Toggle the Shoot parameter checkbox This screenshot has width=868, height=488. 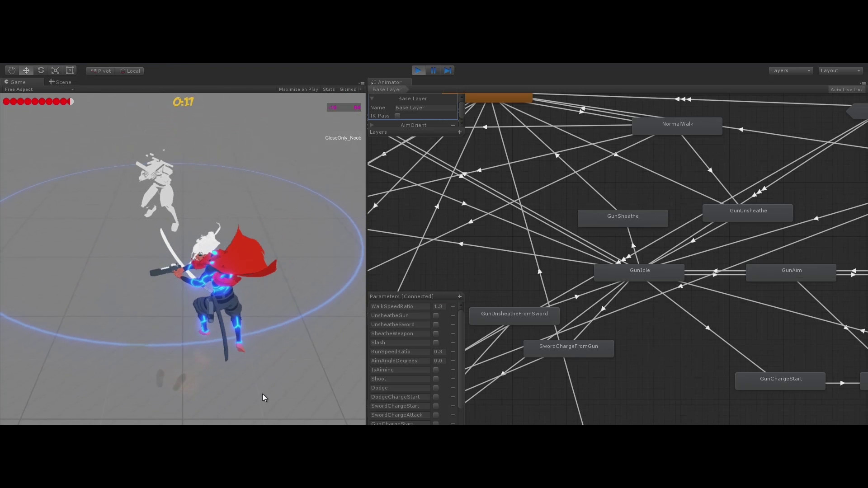(435, 379)
